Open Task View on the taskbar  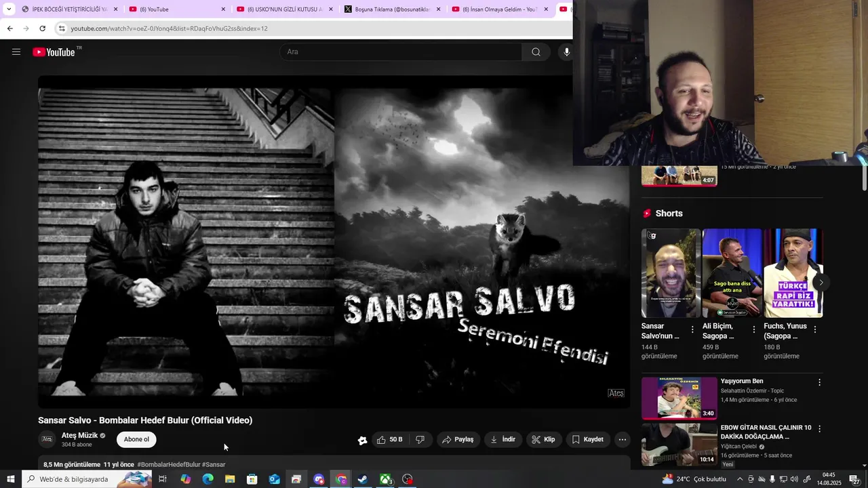163,479
